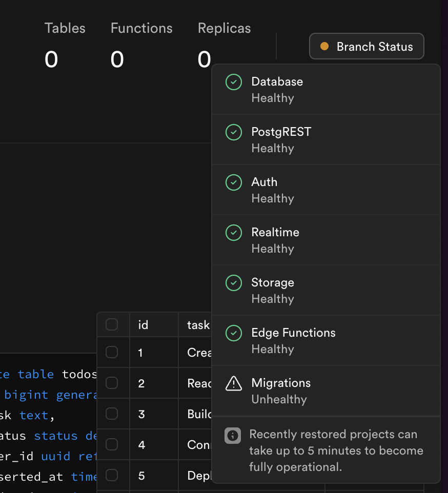Screen dimensions: 448x493
Task: Open the Edge Functions status entry
Action: [293, 340]
